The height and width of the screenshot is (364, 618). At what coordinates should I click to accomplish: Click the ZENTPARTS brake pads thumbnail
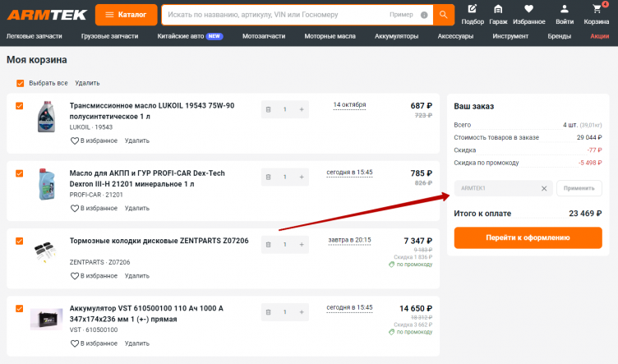46,252
